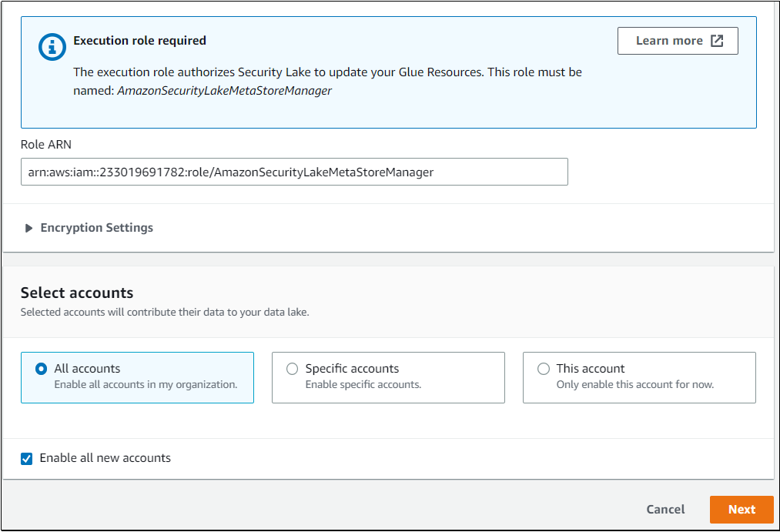Click the info icon in the execution role alert

coord(52,47)
